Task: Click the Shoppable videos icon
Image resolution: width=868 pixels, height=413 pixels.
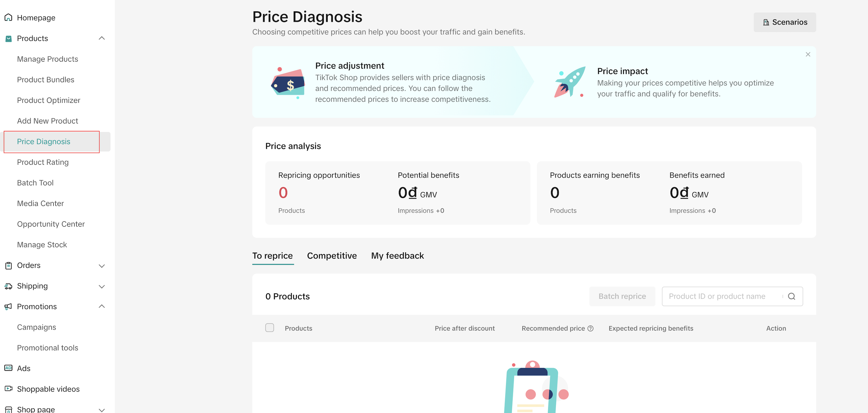Action: (x=8, y=389)
